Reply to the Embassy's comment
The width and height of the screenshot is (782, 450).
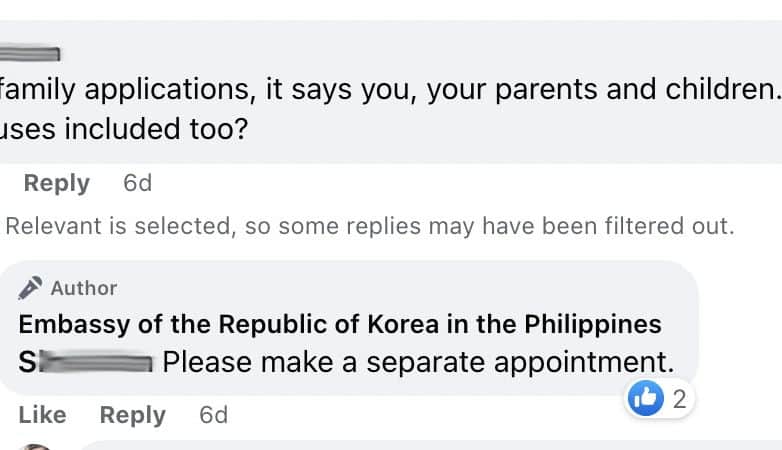(132, 415)
